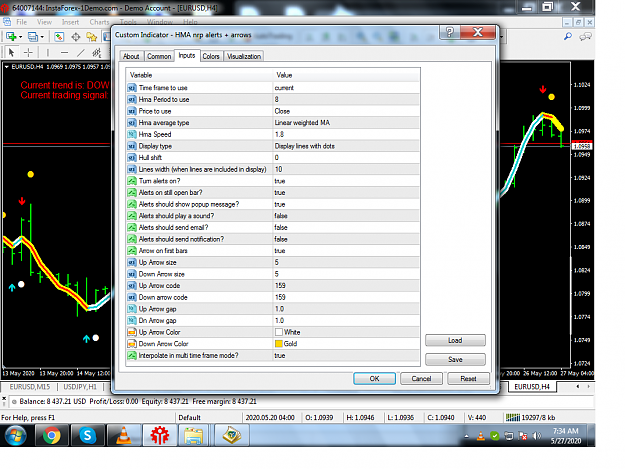
Task: Open the 'Price to use' Close dropdown
Action: [x=346, y=111]
